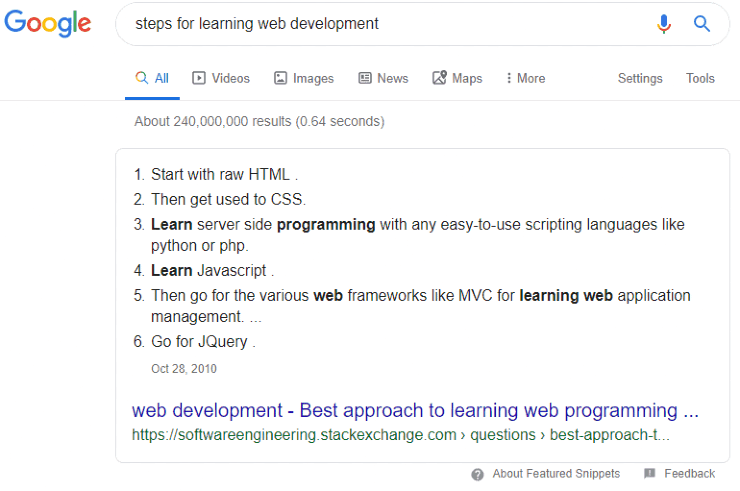Switch to the Videos tab

coord(221,78)
